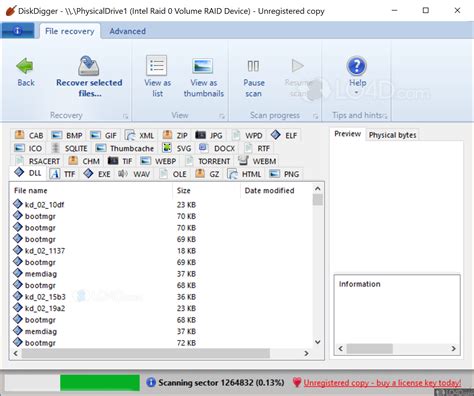Show the XML file type tab

tap(139, 135)
